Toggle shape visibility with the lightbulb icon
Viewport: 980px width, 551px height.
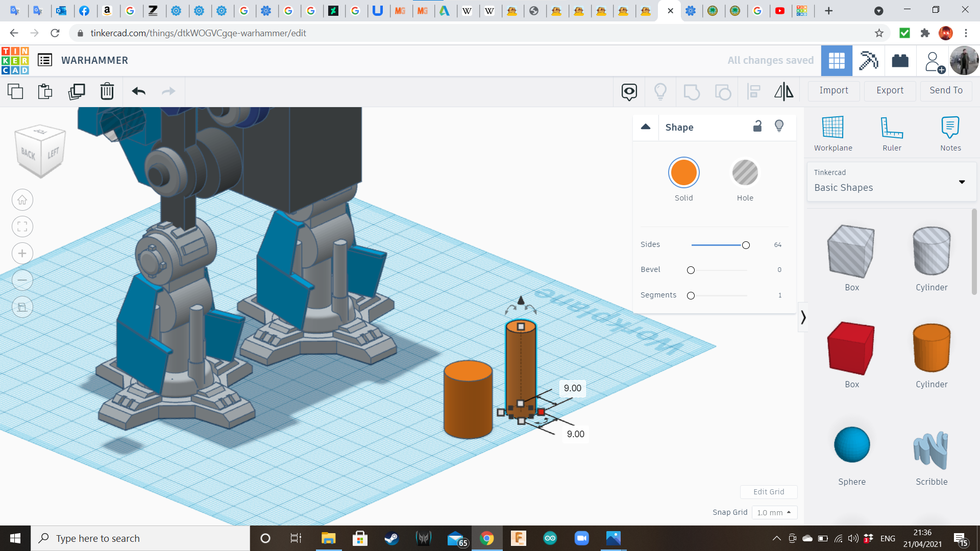click(x=779, y=126)
